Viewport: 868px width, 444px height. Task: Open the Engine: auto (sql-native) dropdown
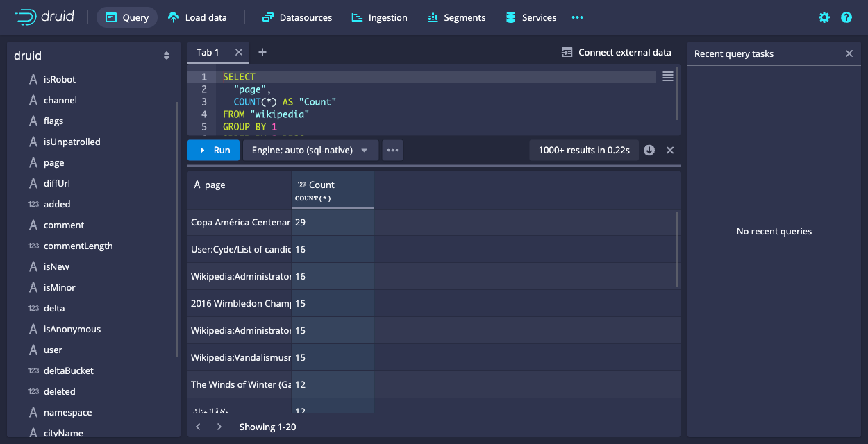(x=310, y=150)
